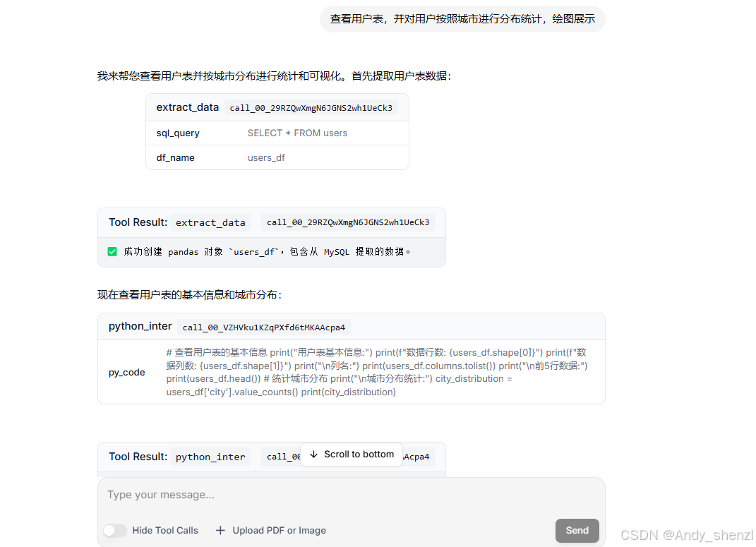Click the py_code parameter label
756x547 pixels.
pyautogui.click(x=127, y=373)
